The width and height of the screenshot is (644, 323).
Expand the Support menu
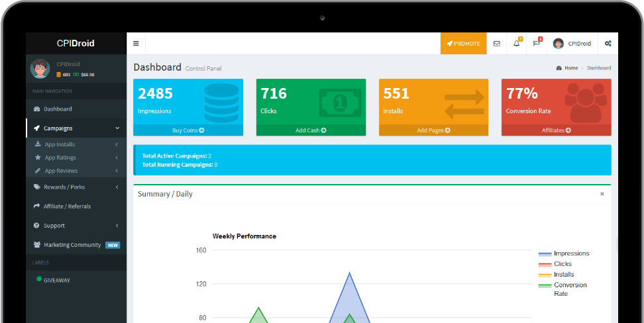coord(76,225)
